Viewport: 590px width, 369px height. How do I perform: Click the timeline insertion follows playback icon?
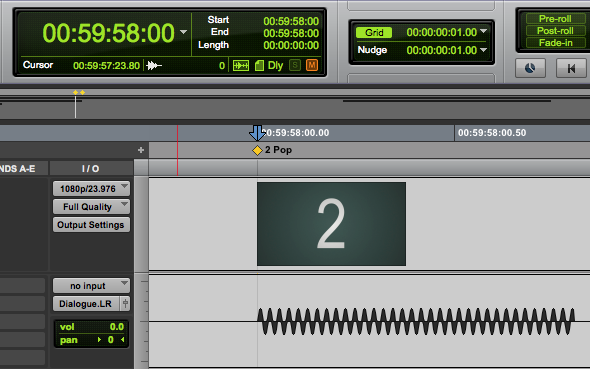pyautogui.click(x=241, y=66)
